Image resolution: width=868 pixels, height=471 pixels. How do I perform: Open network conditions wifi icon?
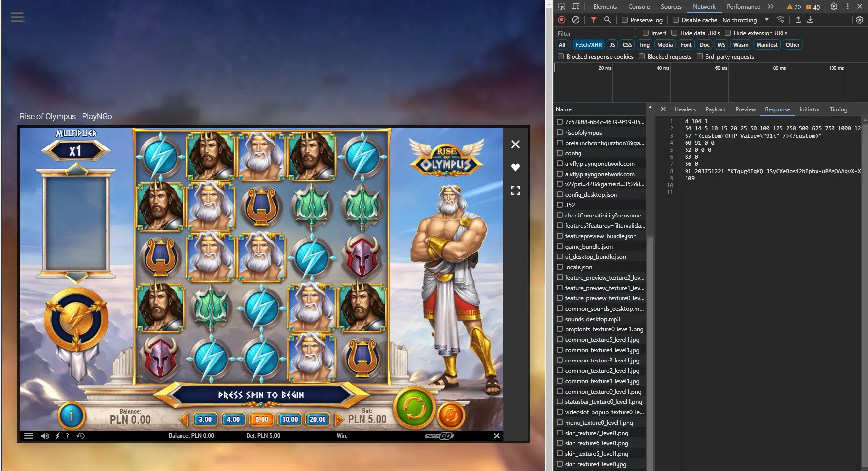[781, 20]
